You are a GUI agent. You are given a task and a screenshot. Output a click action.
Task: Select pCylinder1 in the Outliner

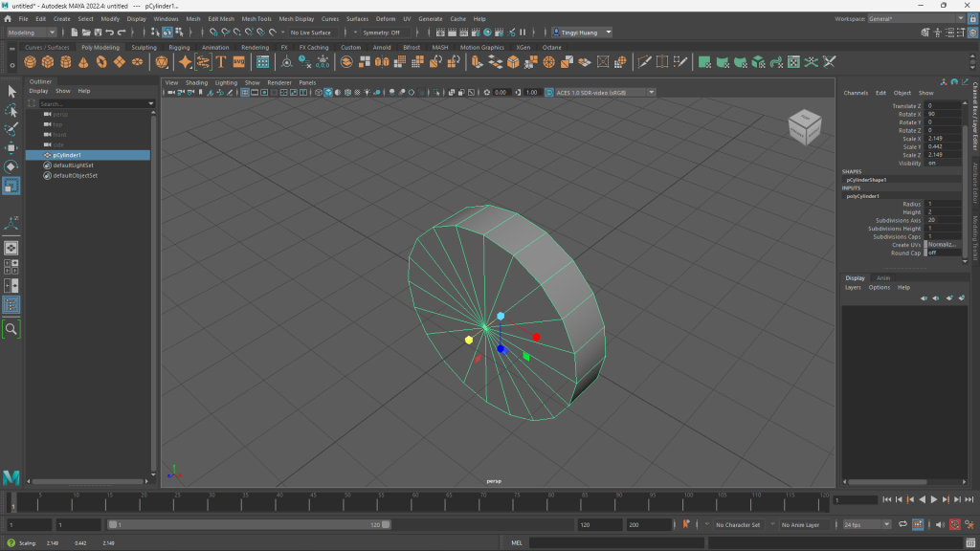coord(87,155)
